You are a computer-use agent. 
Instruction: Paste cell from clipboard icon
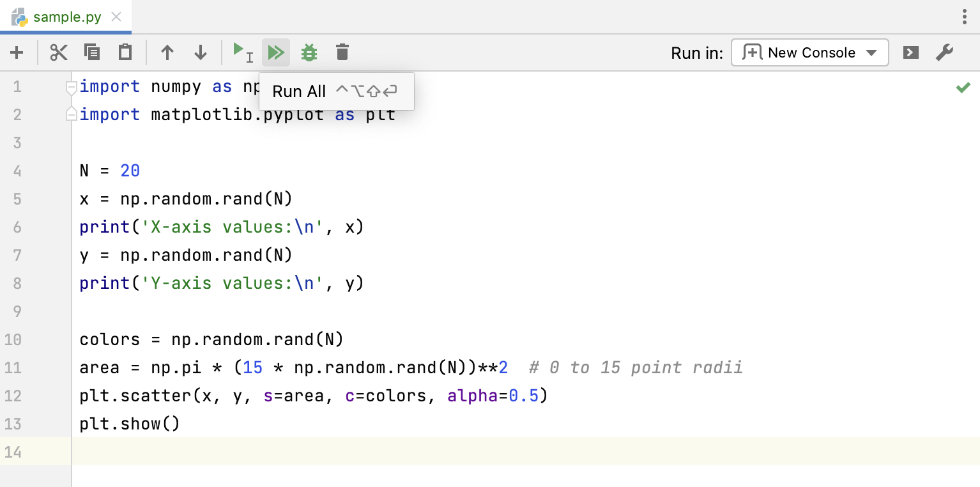tap(125, 52)
